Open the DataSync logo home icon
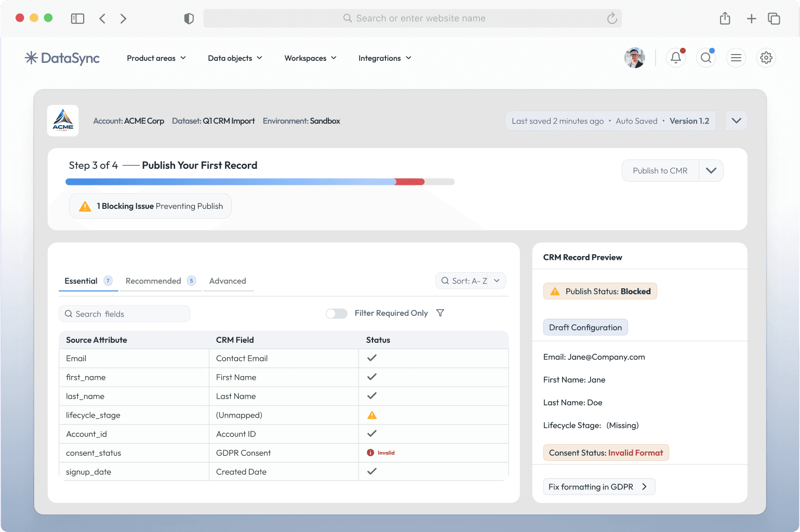 click(32, 58)
